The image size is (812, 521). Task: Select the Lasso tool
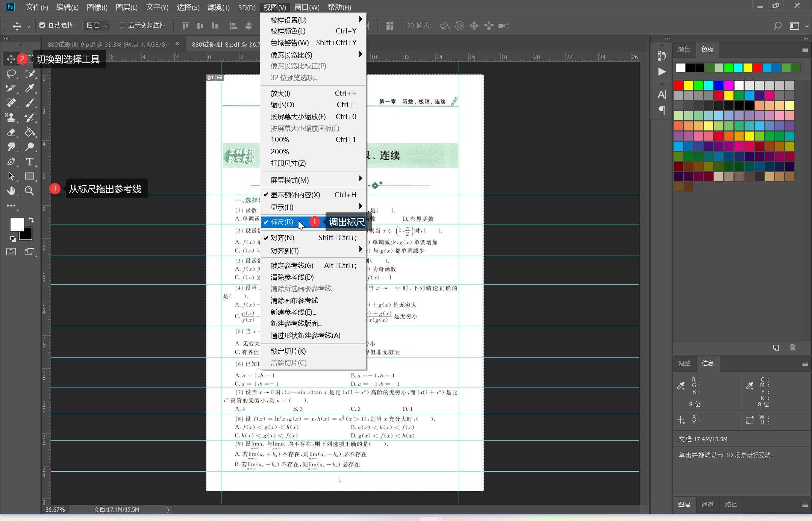coord(11,74)
